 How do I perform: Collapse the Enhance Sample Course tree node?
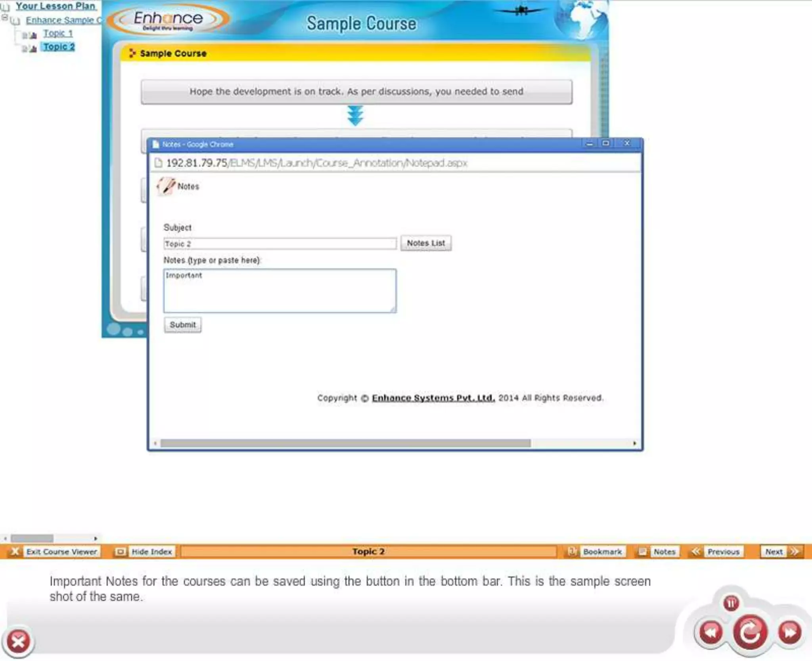point(5,17)
